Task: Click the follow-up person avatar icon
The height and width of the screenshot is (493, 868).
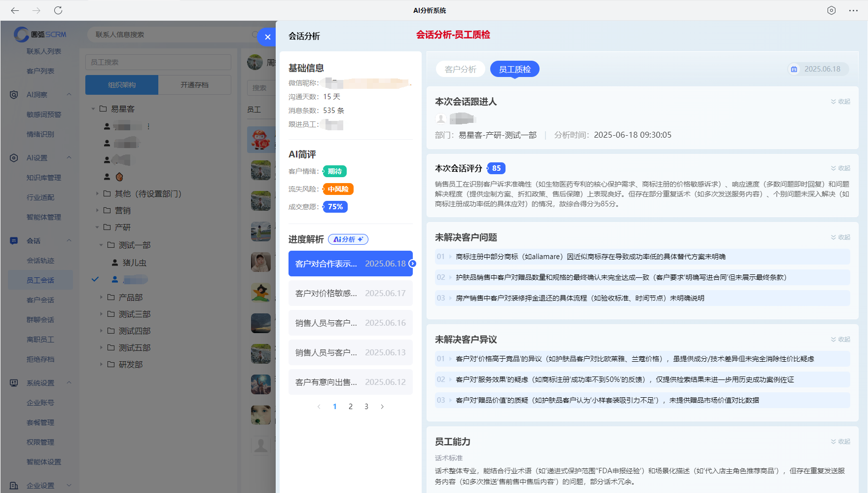Action: 441,118
